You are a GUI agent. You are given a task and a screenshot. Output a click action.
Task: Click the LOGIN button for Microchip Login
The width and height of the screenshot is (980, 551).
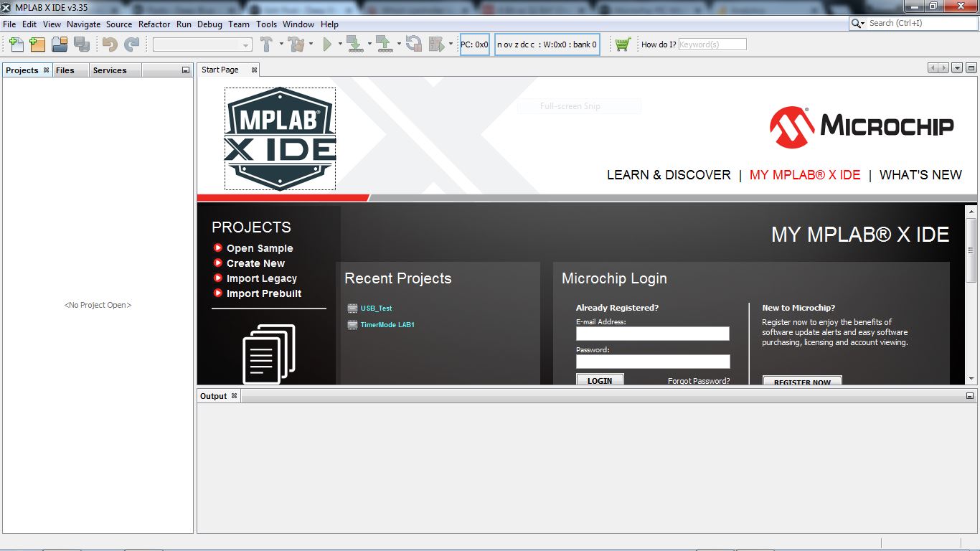[x=600, y=380]
